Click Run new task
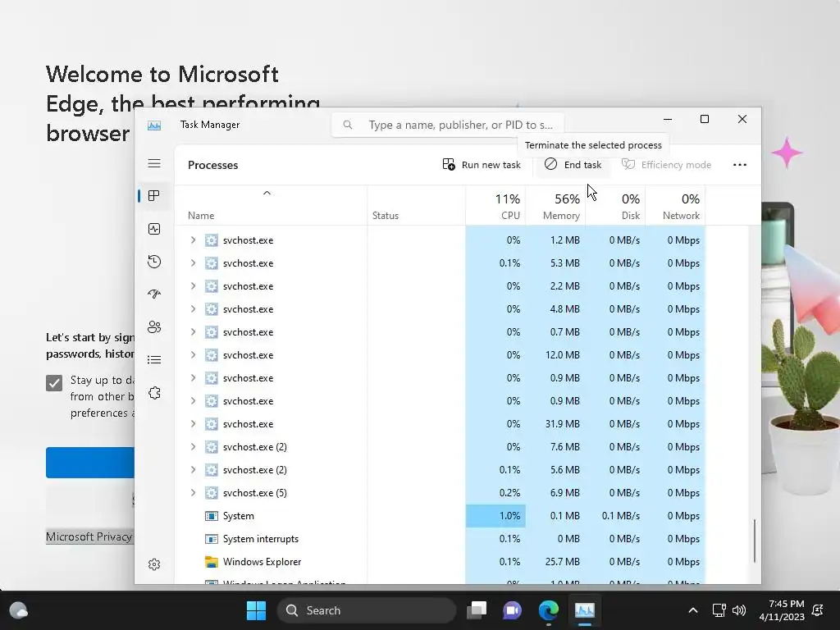 point(481,164)
